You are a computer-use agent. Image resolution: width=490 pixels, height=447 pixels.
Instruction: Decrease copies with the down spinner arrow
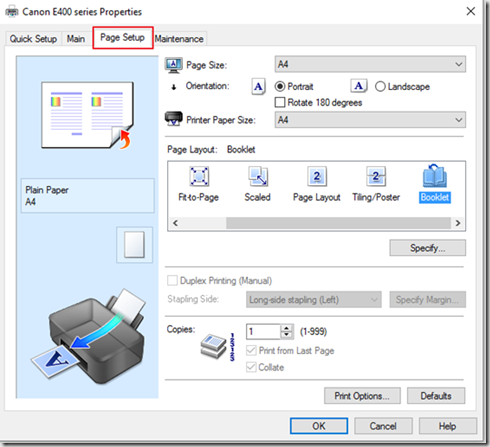(x=286, y=335)
